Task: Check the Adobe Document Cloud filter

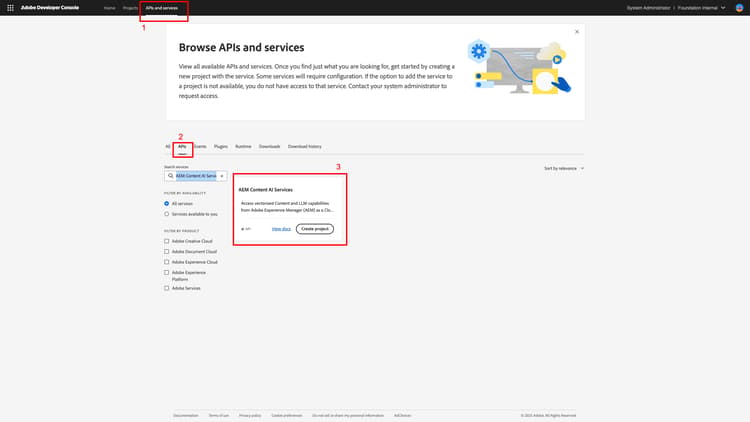Action: [x=166, y=252]
